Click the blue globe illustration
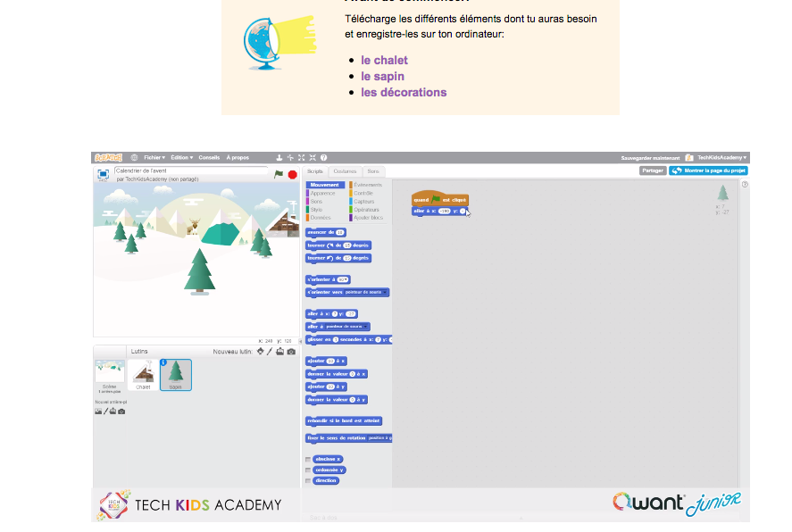 pos(279,42)
